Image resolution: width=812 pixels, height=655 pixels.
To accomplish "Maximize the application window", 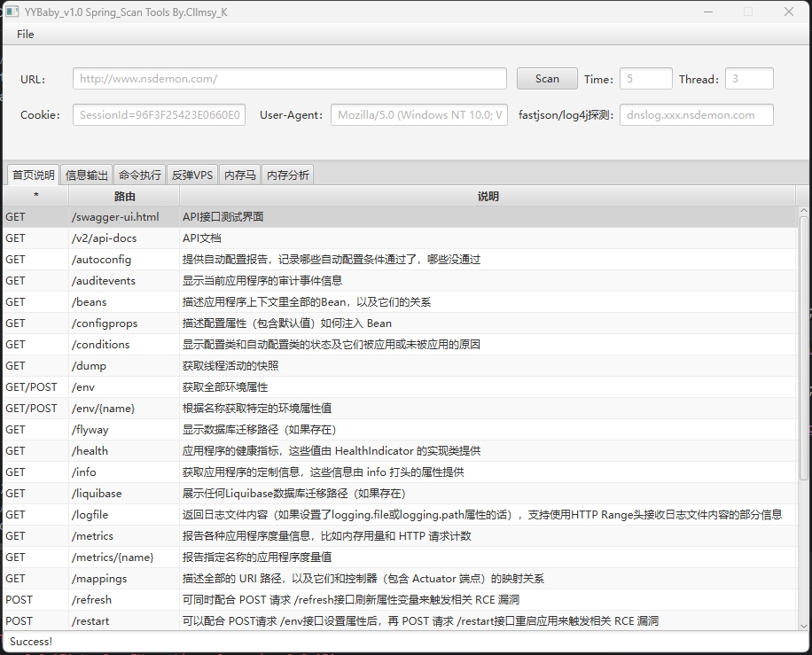I will tap(747, 12).
